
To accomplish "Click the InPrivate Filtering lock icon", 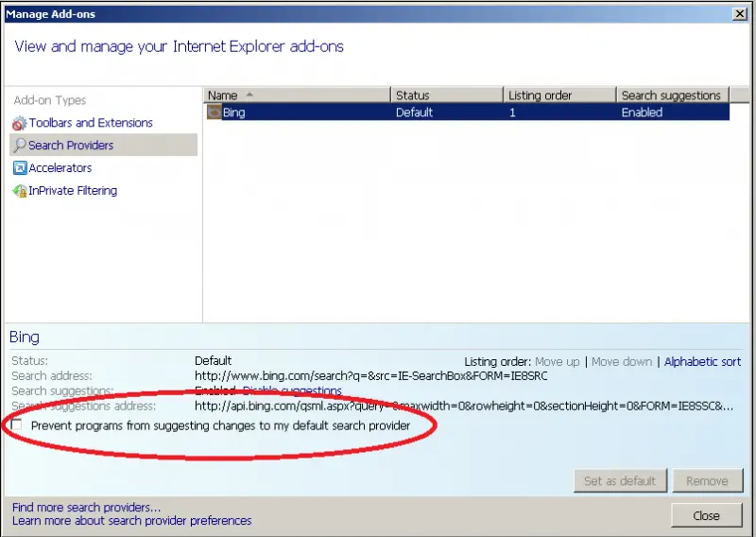I will pos(20,191).
